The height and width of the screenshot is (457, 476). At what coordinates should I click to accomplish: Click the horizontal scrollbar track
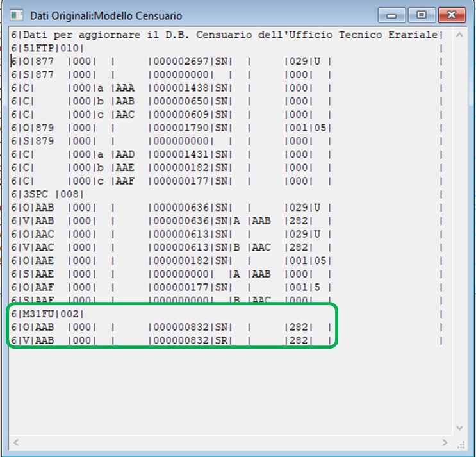pos(231,442)
